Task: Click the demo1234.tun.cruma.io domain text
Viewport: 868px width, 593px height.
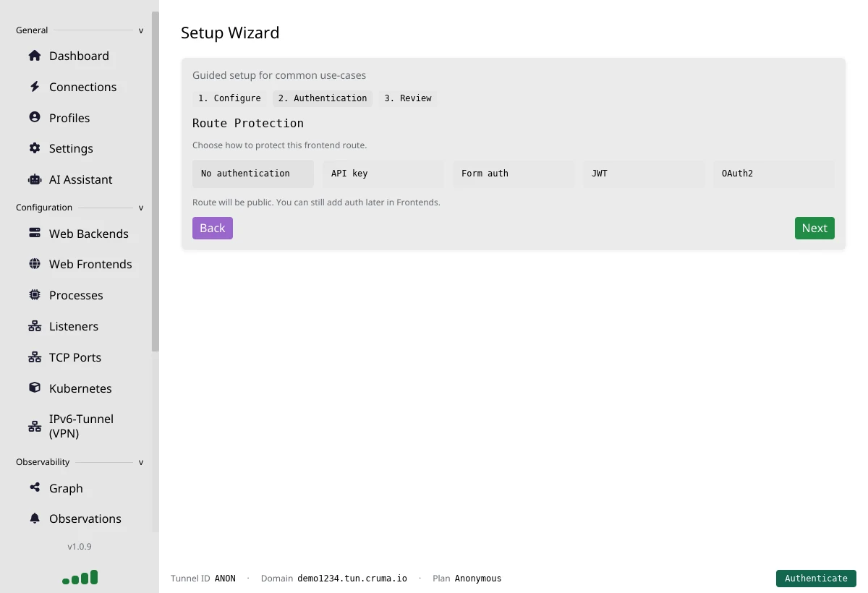Action: coord(352,579)
